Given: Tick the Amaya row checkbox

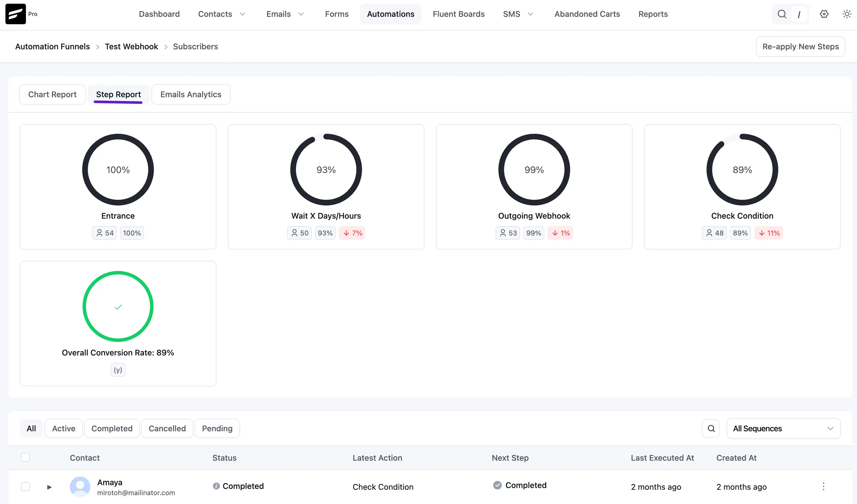Looking at the screenshot, I should pyautogui.click(x=25, y=487).
